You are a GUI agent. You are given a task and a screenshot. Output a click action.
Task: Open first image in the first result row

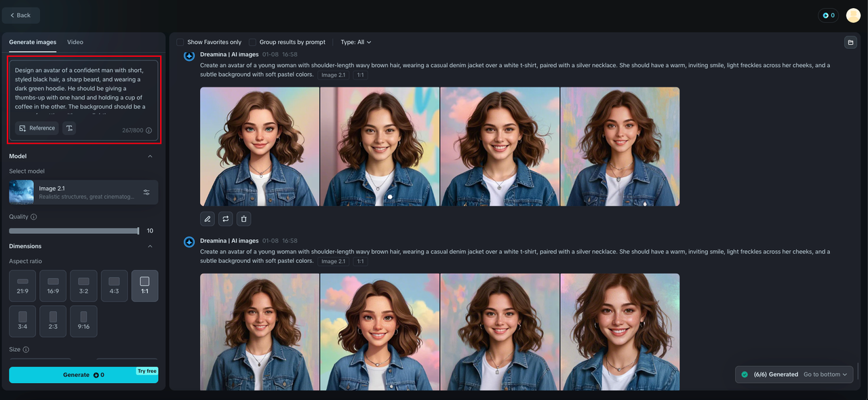pos(260,146)
